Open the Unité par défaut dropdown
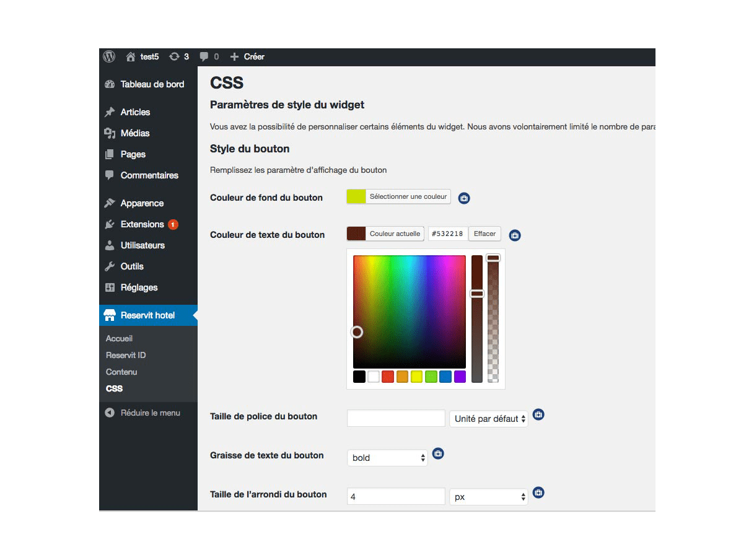The height and width of the screenshot is (560, 754). pyautogui.click(x=488, y=419)
